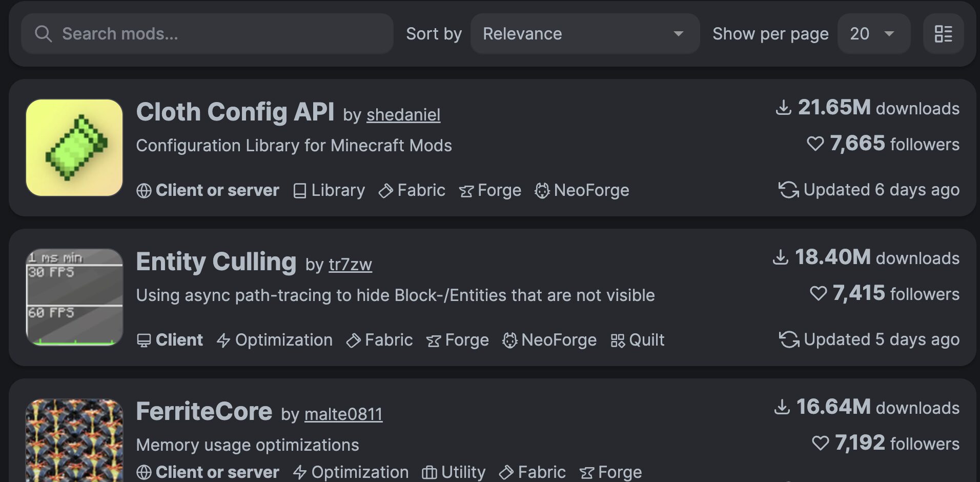Screen dimensions: 980x482
Task: Open the Show per page 20 dropdown
Action: pos(873,34)
